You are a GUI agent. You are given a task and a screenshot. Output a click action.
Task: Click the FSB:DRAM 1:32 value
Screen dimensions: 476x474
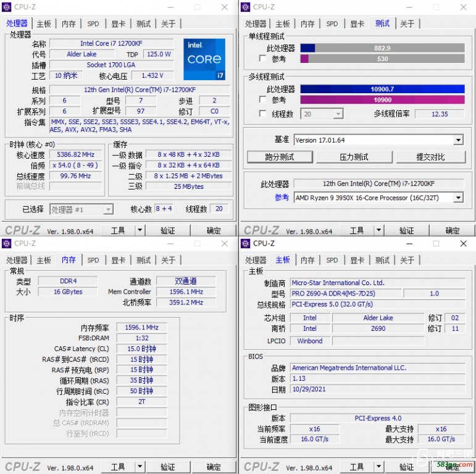pos(142,338)
